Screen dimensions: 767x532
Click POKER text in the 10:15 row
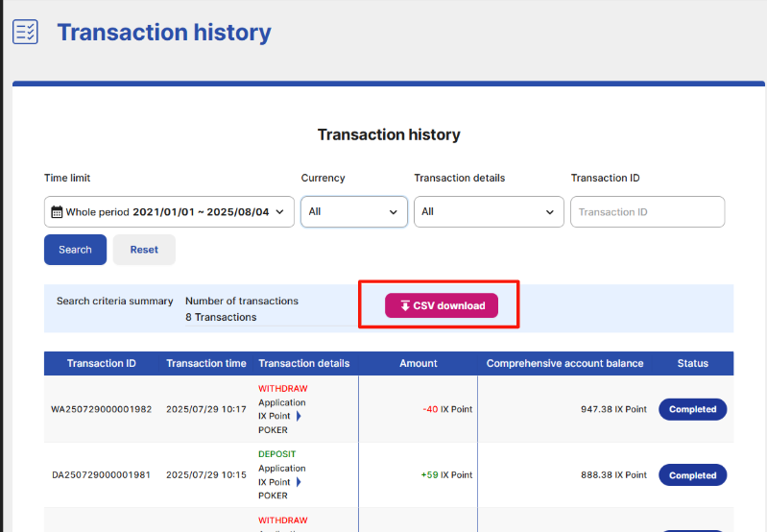[273, 496]
